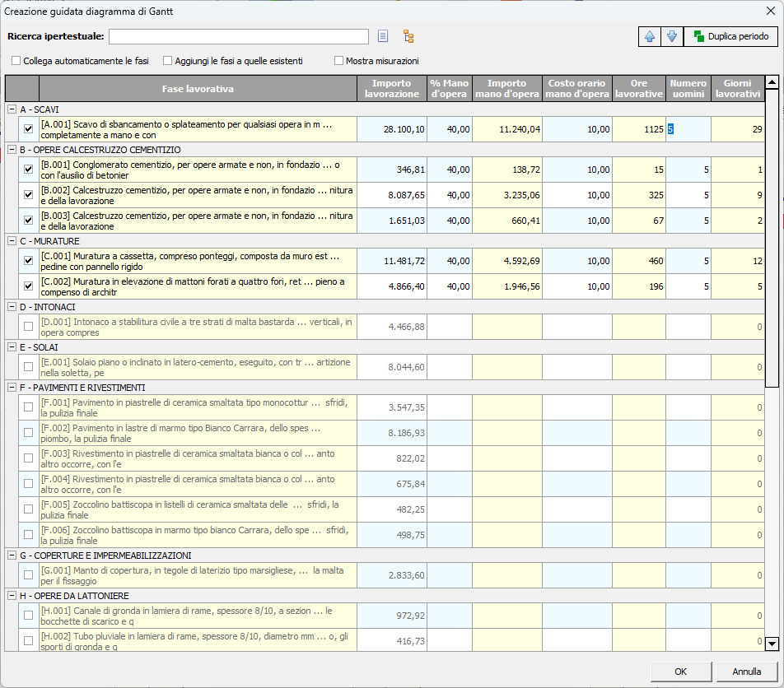784x688 pixels.
Task: Collapse the H - OPERE DA LATTONIERE group
Action: click(12, 596)
